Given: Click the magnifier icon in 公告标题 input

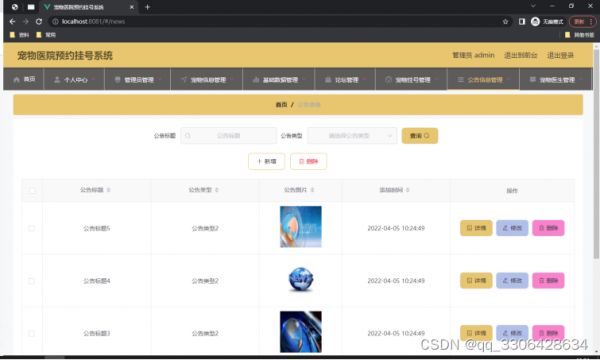Looking at the screenshot, I should point(188,135).
